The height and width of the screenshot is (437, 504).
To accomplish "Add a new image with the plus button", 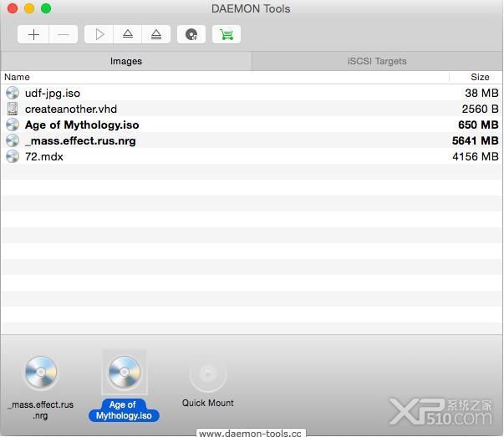I will (33, 34).
